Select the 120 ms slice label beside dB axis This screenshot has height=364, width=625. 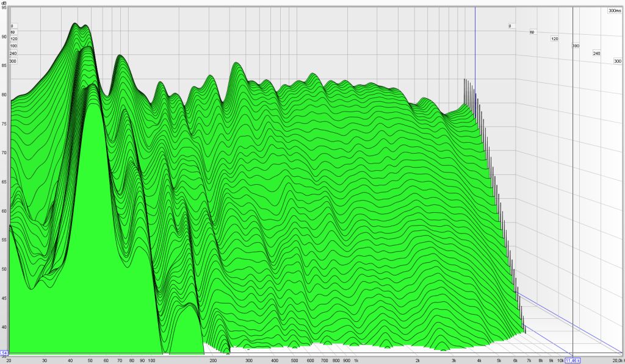13,39
